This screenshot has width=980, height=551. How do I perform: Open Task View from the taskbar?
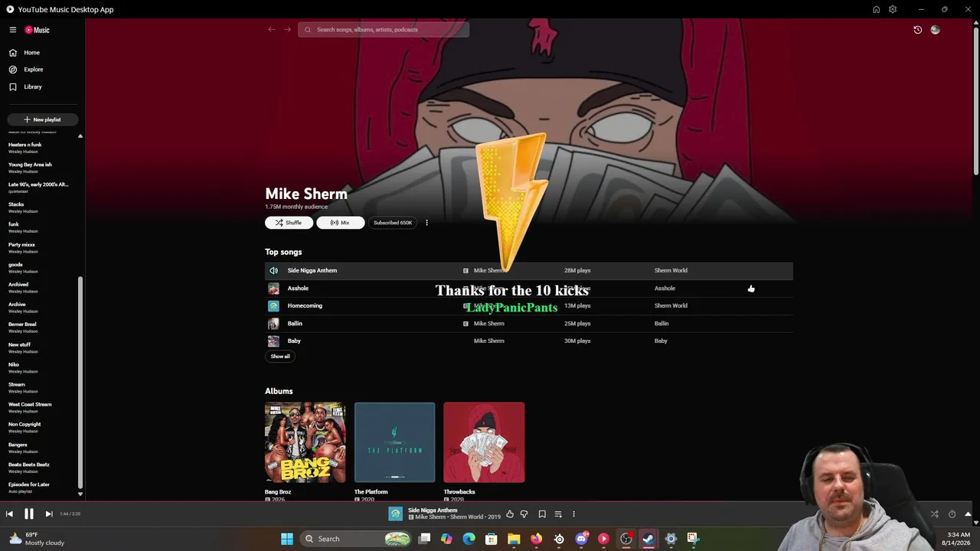[x=424, y=539]
